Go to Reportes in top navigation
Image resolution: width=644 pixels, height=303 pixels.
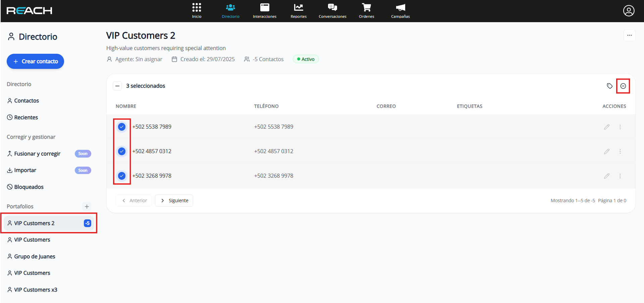[x=299, y=11]
